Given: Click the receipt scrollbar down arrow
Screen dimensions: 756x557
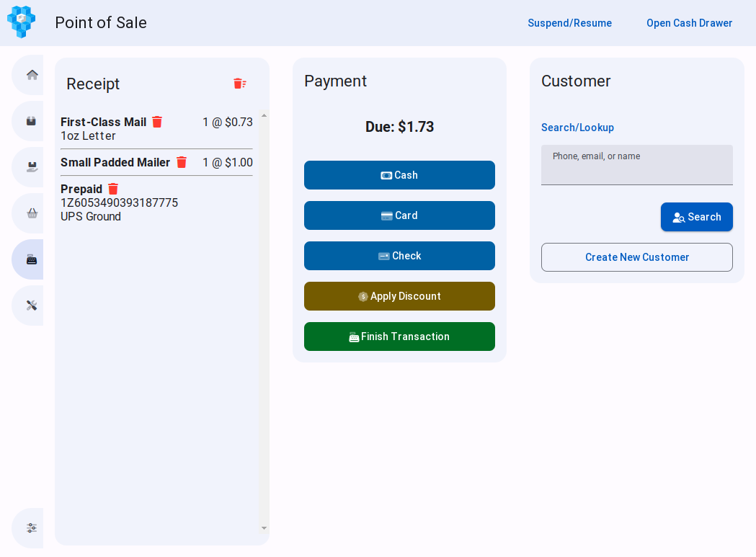Looking at the screenshot, I should pos(264,528).
